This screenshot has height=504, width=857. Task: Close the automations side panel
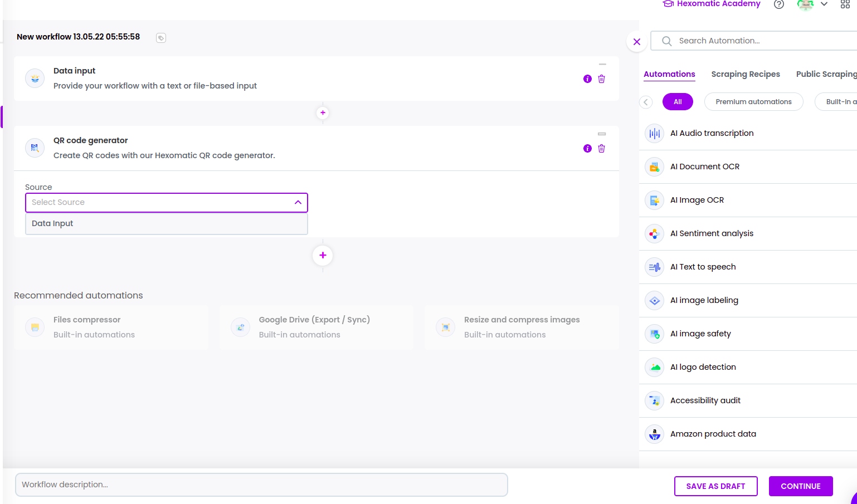tap(637, 42)
